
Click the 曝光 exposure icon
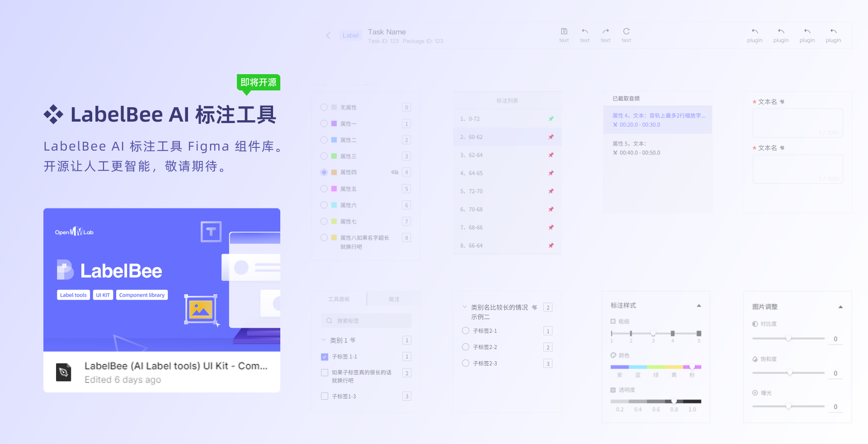click(x=755, y=393)
